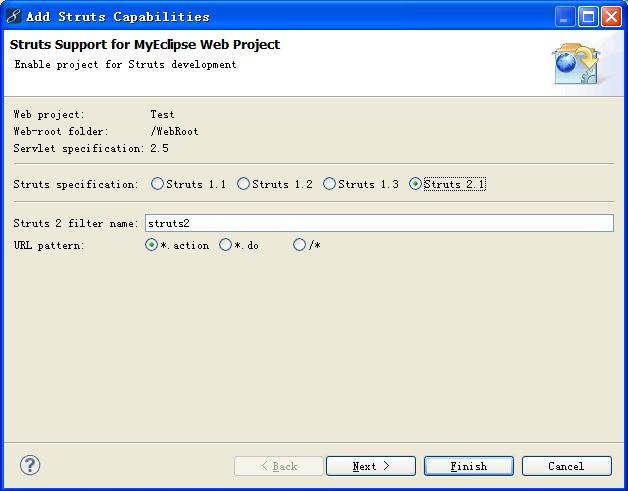Click the Finish button
The width and height of the screenshot is (628, 491).
(x=469, y=466)
